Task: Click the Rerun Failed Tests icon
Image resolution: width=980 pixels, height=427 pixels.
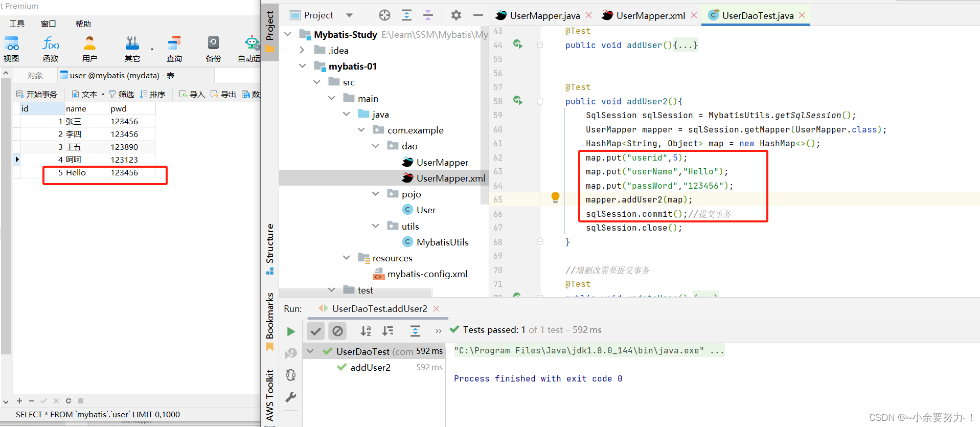Action: click(x=291, y=353)
